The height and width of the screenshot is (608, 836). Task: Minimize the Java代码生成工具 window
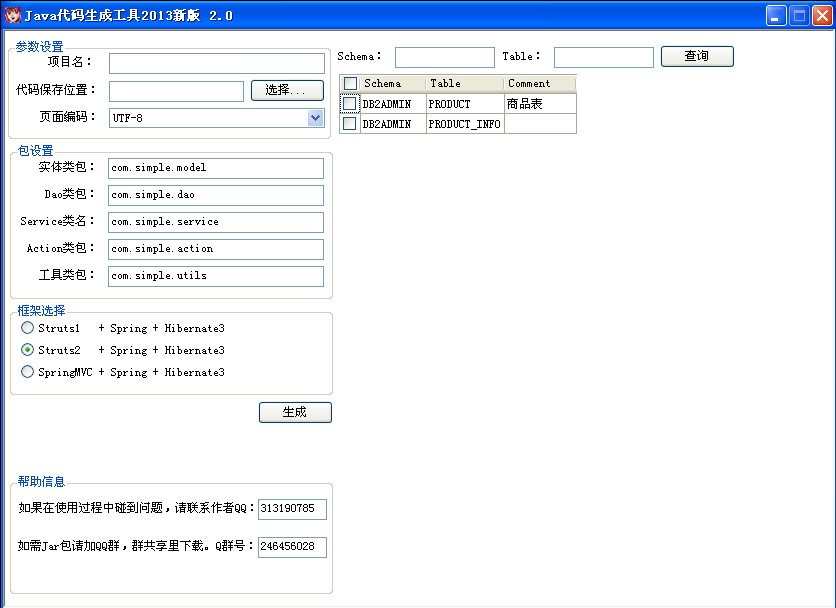776,15
